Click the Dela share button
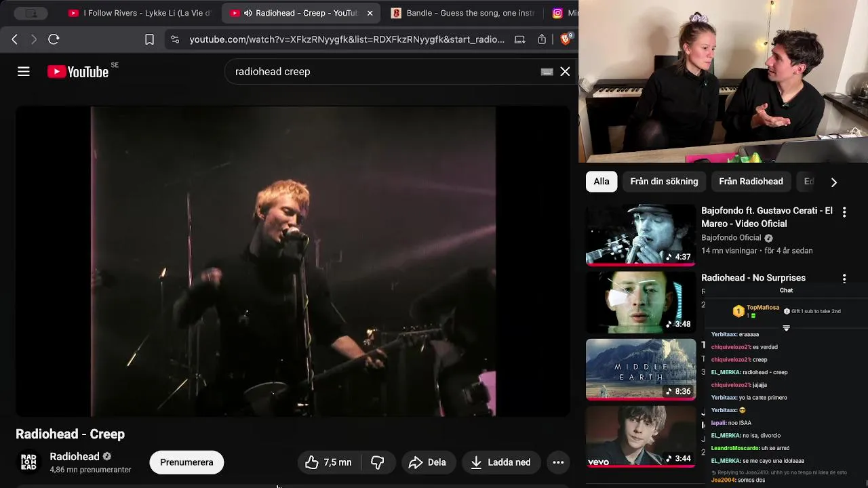868x488 pixels. 427,462
